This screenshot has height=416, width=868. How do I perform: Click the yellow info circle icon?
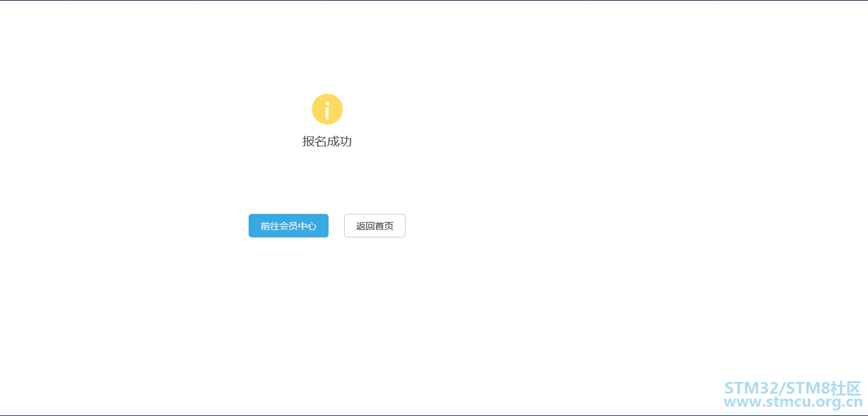tap(327, 109)
